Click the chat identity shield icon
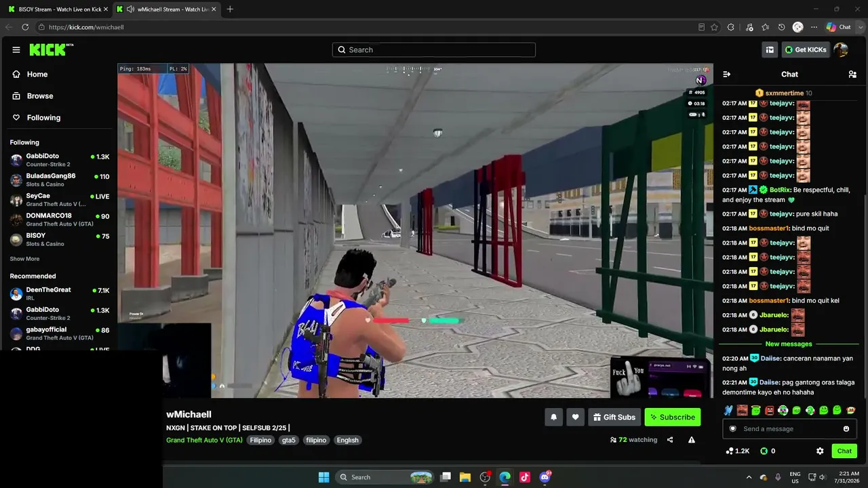The image size is (868, 488). pyautogui.click(x=732, y=429)
